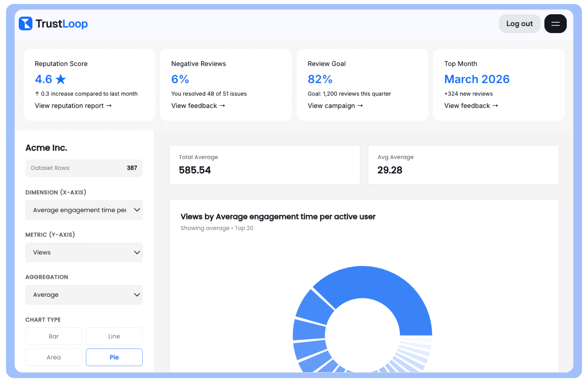Image resolution: width=588 pixels, height=382 pixels.
Task: Click the upward arrow next to 0.3 increase
Action: pos(37,93)
